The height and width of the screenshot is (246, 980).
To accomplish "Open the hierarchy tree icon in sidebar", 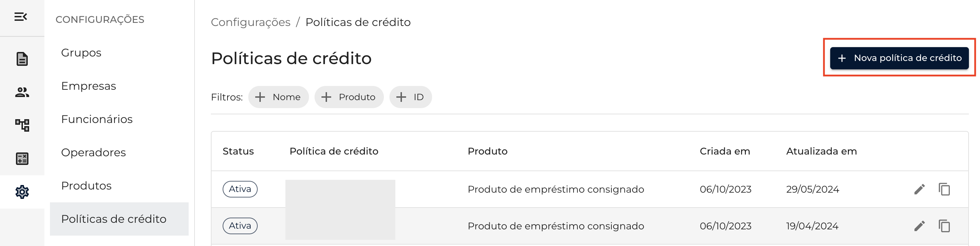I will coord(22,125).
